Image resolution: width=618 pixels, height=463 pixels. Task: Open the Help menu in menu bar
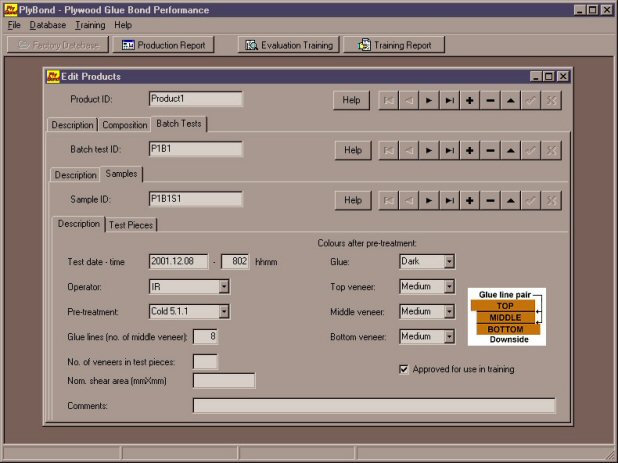[123, 25]
